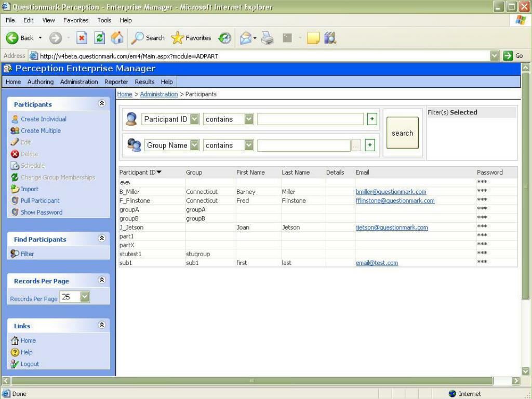Screen dimensions: 532x399
Task: Click the browser History toolbar icon
Action: click(224, 38)
